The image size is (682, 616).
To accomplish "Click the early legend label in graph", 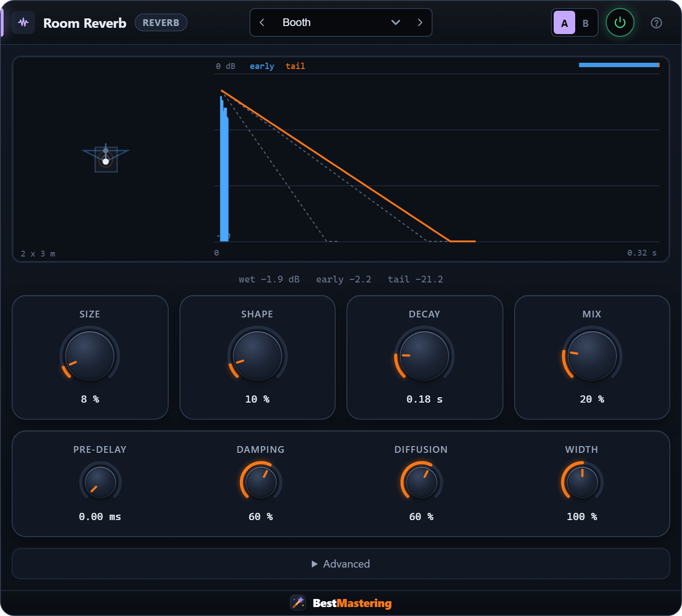I will pyautogui.click(x=262, y=66).
